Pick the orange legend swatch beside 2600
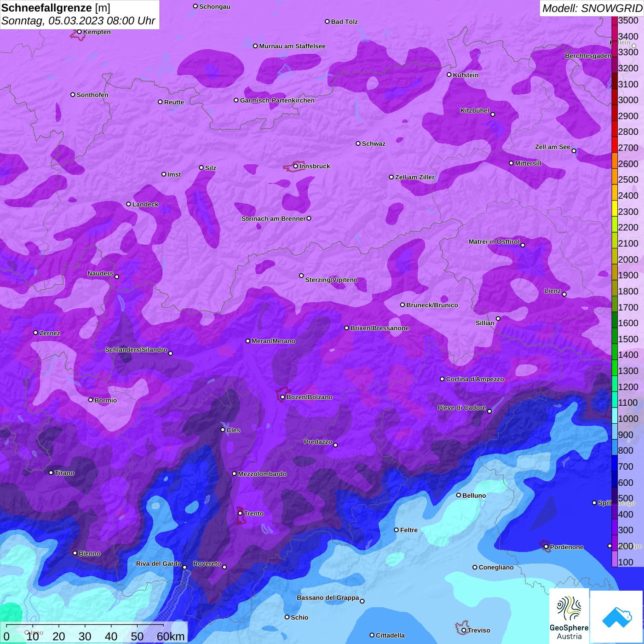644x644 pixels. click(614, 160)
